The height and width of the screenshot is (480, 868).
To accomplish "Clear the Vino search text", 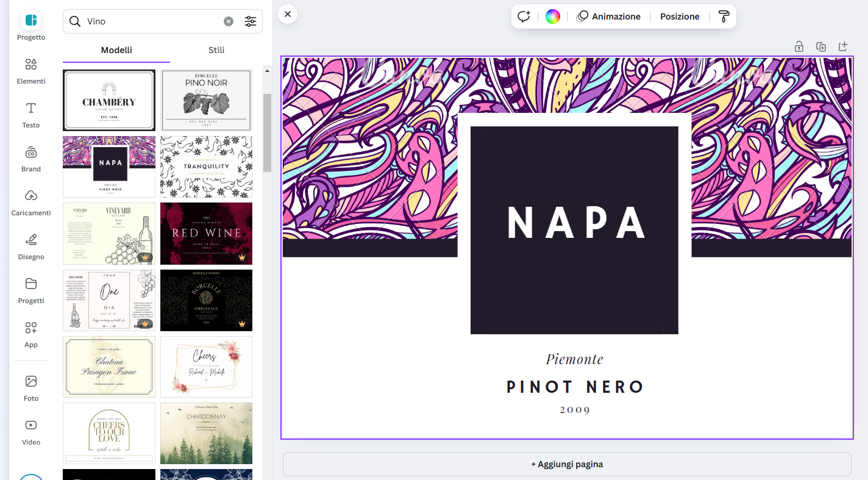I will [x=229, y=21].
